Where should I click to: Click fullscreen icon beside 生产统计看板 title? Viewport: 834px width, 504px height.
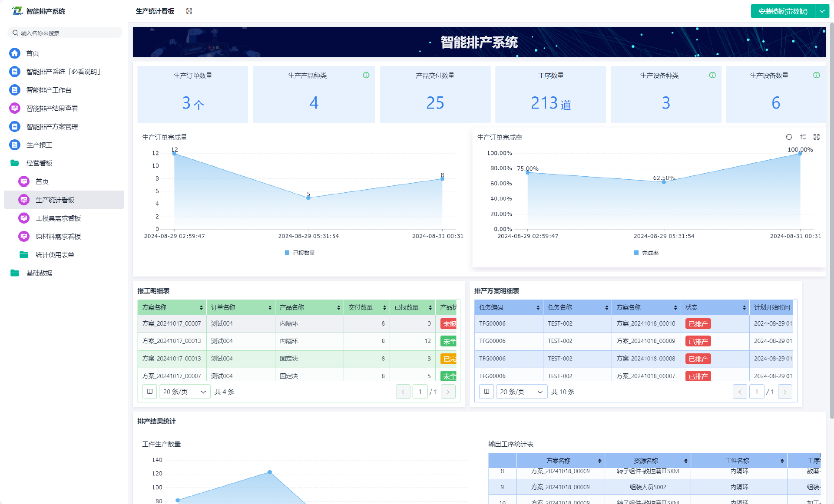189,11
